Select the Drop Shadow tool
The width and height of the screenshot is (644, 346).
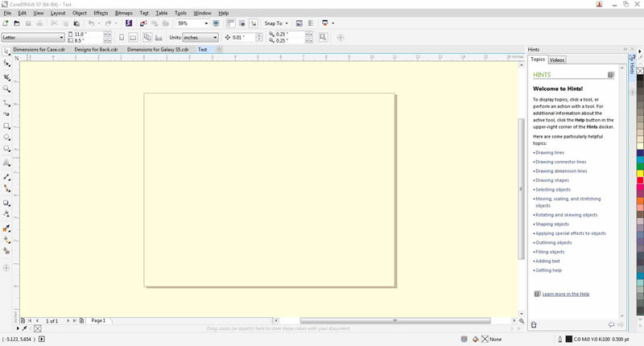[6, 203]
